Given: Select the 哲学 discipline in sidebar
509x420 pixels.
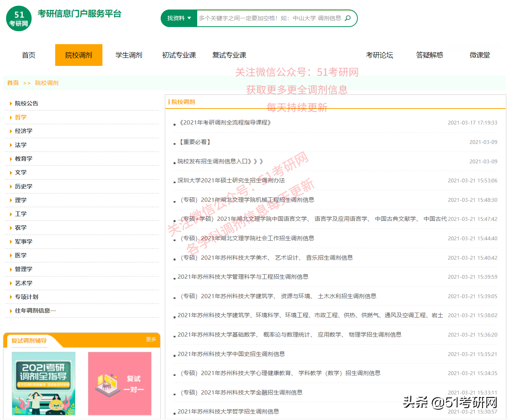Looking at the screenshot, I should 21,117.
